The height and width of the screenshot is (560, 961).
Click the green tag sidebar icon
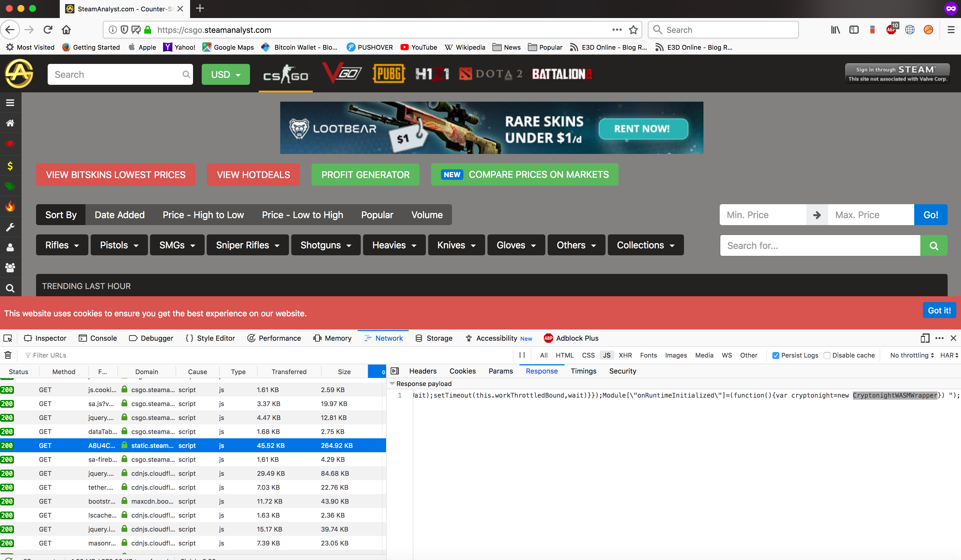10,186
